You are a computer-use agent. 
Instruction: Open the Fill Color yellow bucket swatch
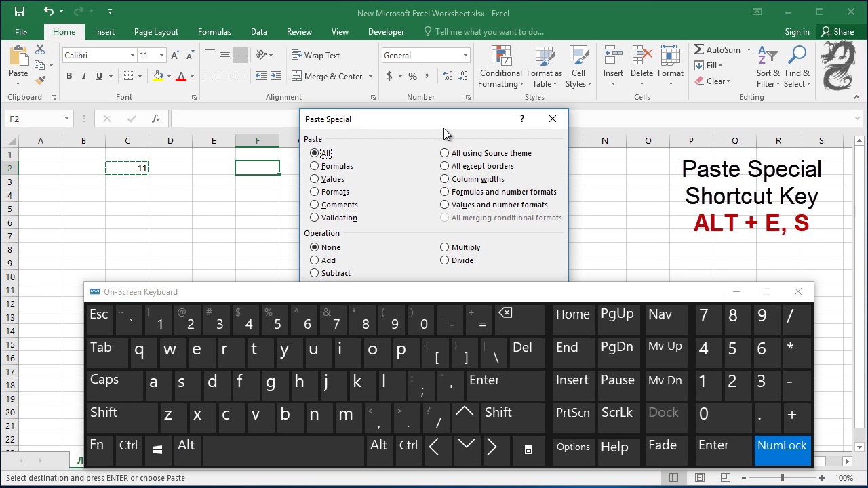(158, 76)
